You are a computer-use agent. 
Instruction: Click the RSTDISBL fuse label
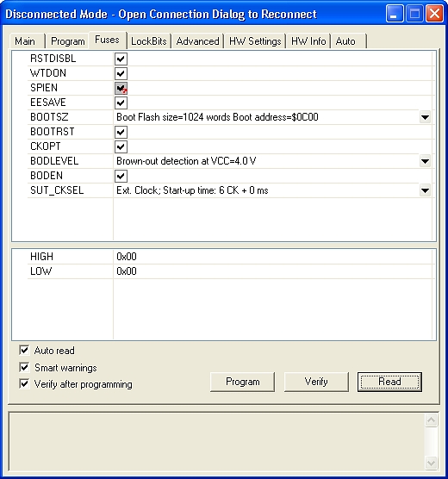pyautogui.click(x=53, y=59)
